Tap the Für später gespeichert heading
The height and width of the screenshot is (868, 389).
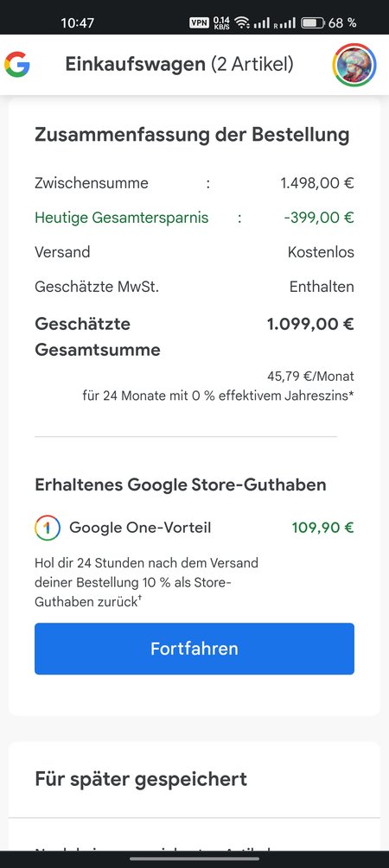pos(141,779)
